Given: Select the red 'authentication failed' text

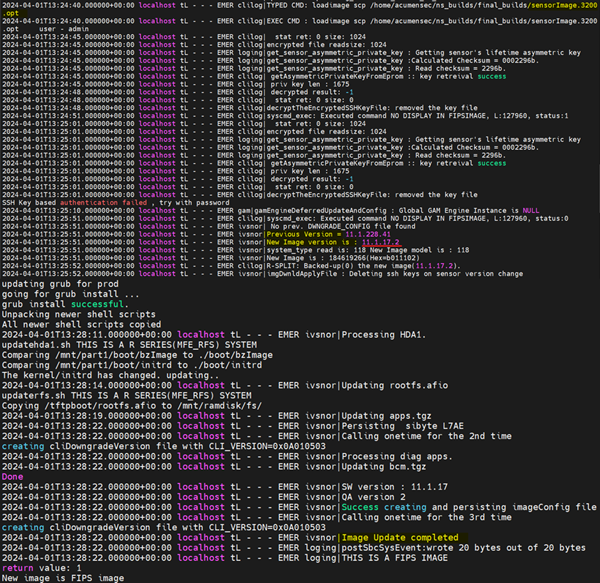Looking at the screenshot, I should click(x=103, y=202).
